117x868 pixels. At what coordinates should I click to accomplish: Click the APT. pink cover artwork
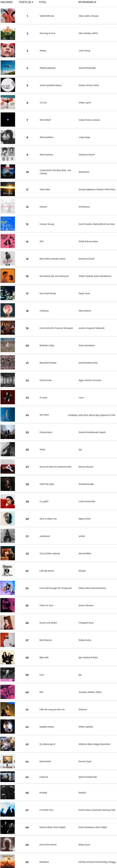point(8,241)
